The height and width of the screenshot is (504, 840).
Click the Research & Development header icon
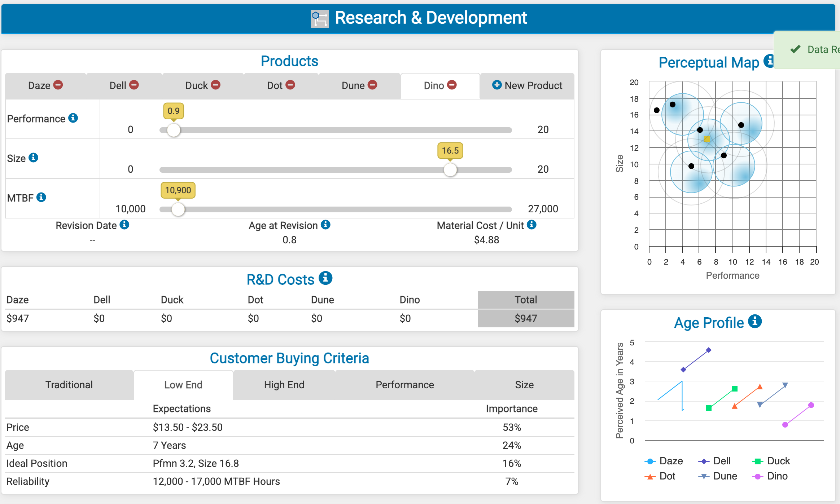[319, 19]
